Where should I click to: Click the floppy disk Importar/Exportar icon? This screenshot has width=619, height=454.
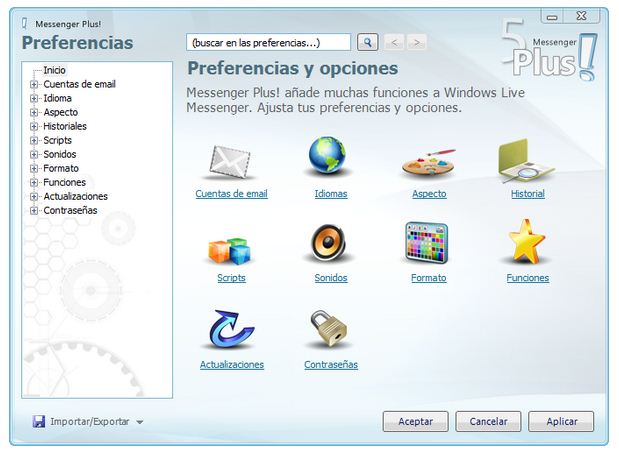tap(39, 421)
